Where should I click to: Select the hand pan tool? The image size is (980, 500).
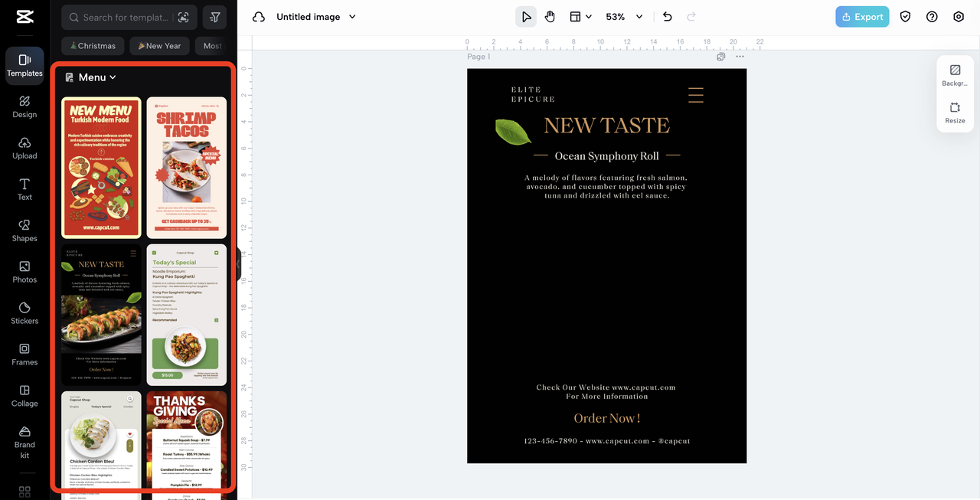click(x=550, y=17)
